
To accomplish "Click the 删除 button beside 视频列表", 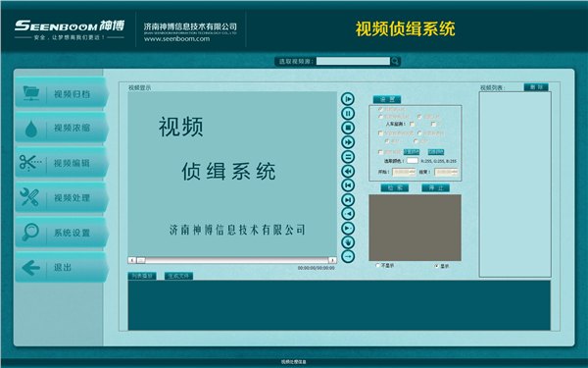I will coord(536,87).
